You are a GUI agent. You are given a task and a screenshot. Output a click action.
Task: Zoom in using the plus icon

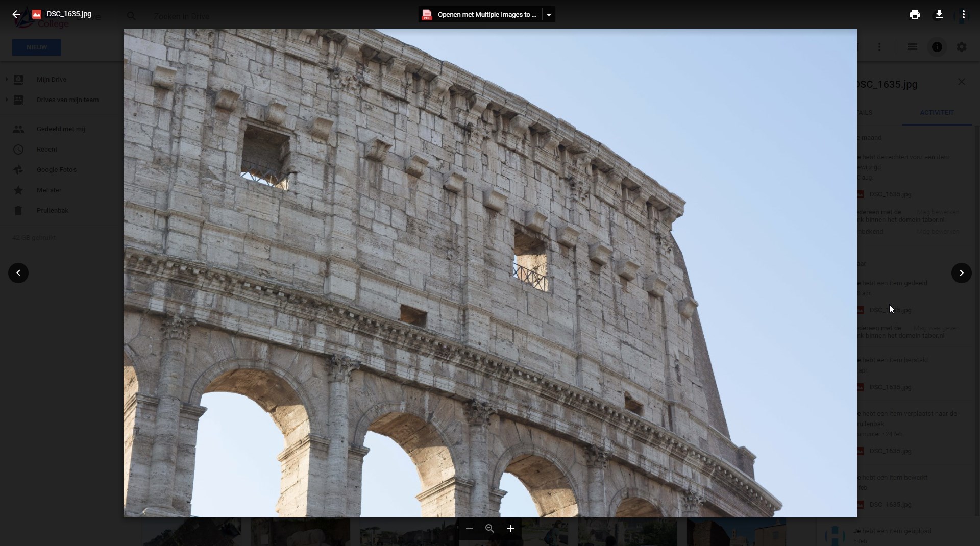[x=510, y=529]
